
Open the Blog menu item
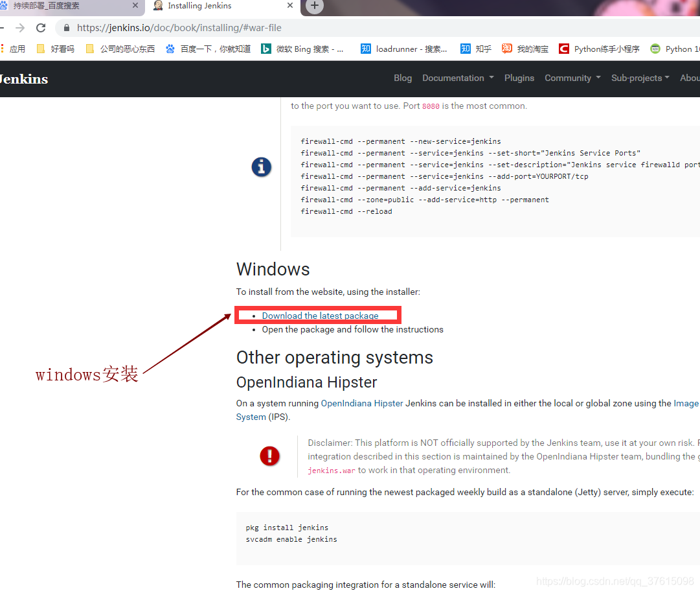pos(403,78)
